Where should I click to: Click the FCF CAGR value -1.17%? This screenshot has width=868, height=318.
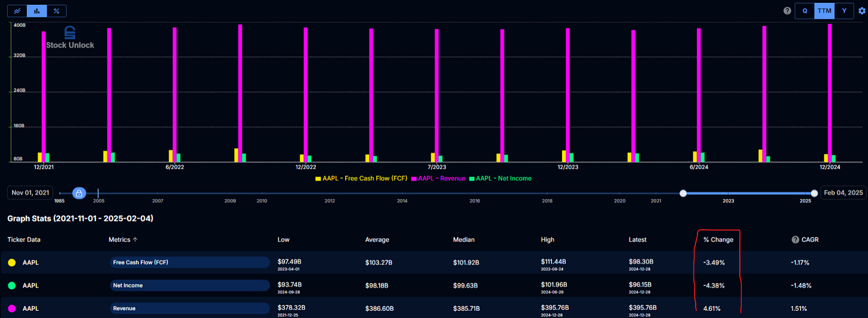[x=801, y=262]
